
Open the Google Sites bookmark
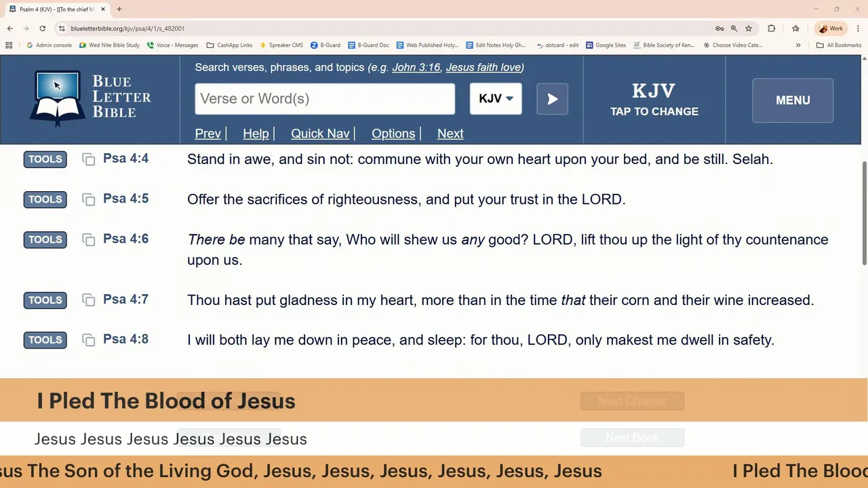(606, 45)
